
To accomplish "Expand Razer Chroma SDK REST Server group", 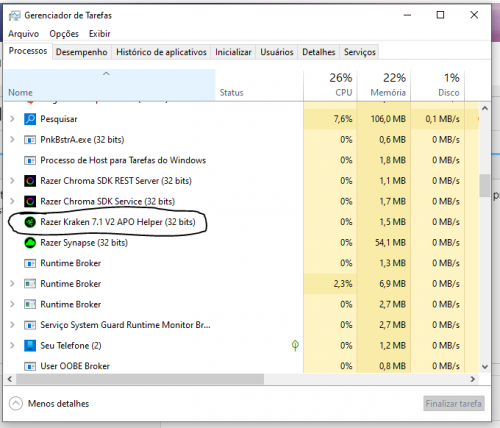I will [x=12, y=181].
